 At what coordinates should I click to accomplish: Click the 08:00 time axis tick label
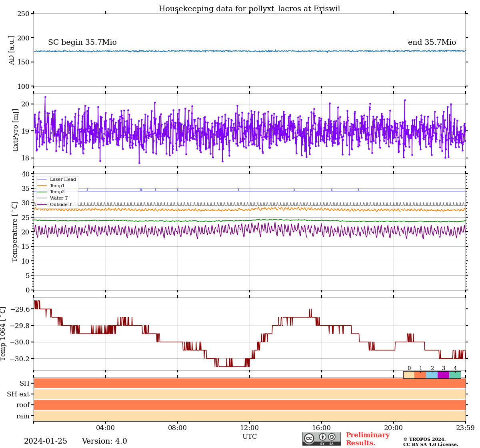pyautogui.click(x=178, y=428)
